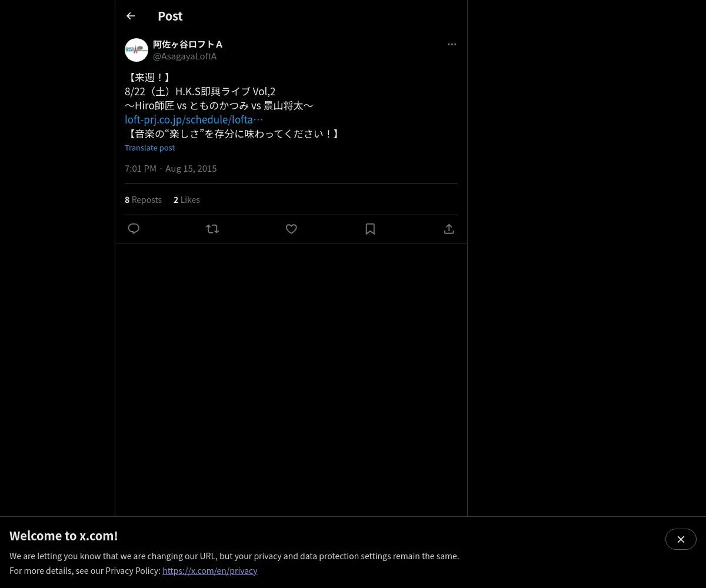This screenshot has width=706, height=588.
Task: View the 2 Likes list
Action: pos(187,199)
